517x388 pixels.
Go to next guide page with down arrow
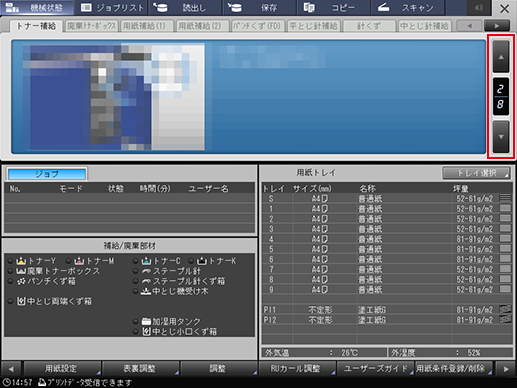tap(501, 137)
